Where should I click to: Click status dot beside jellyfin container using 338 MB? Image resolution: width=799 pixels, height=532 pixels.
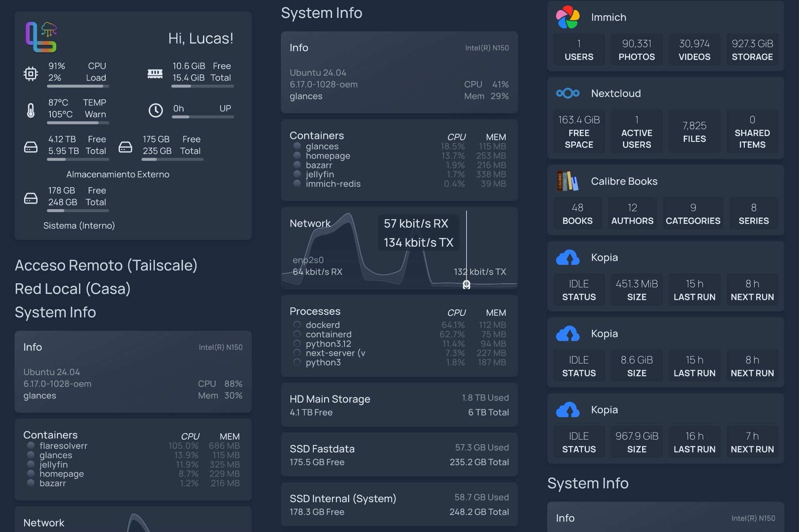tap(297, 174)
